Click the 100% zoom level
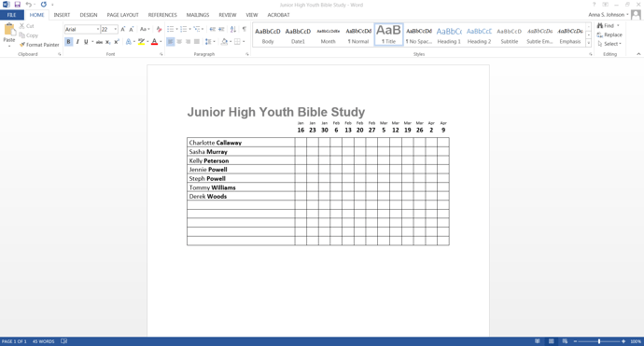This screenshot has height=346, width=644. (x=636, y=341)
